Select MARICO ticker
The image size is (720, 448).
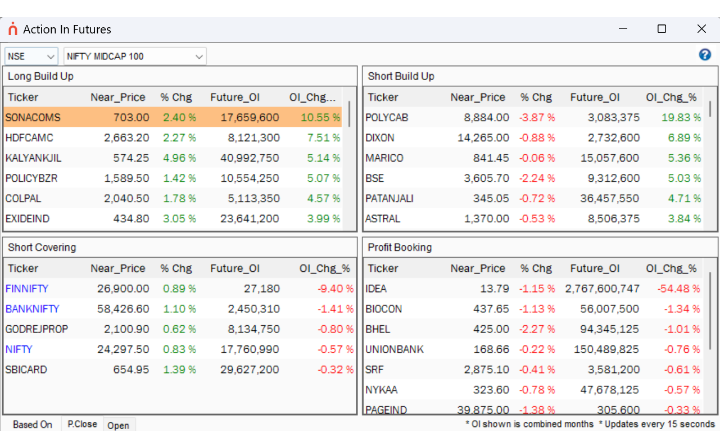click(x=384, y=158)
